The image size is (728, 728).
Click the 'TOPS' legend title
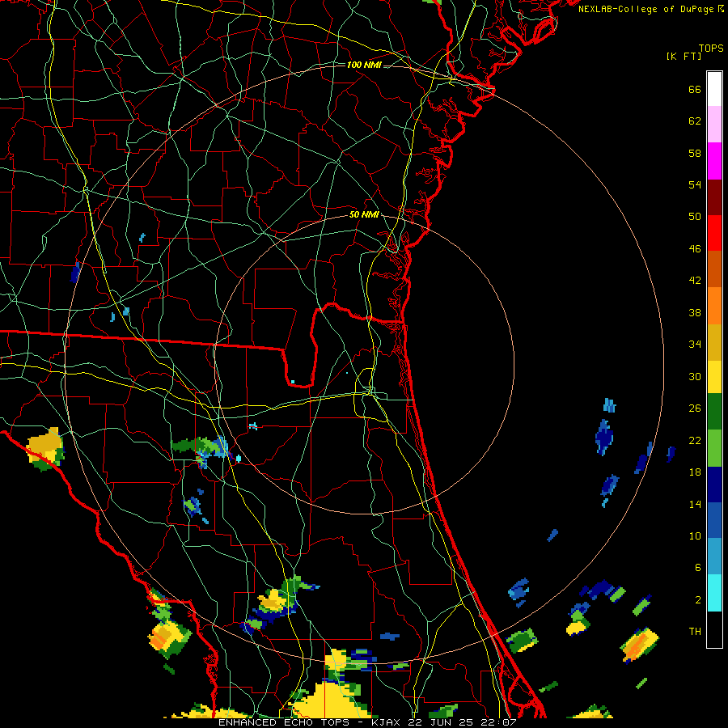711,49
